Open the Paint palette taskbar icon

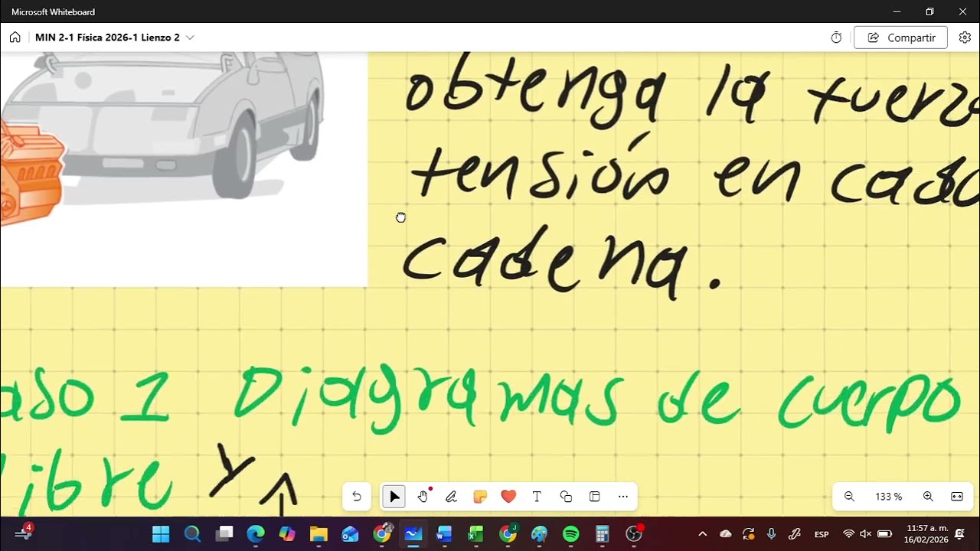point(540,534)
